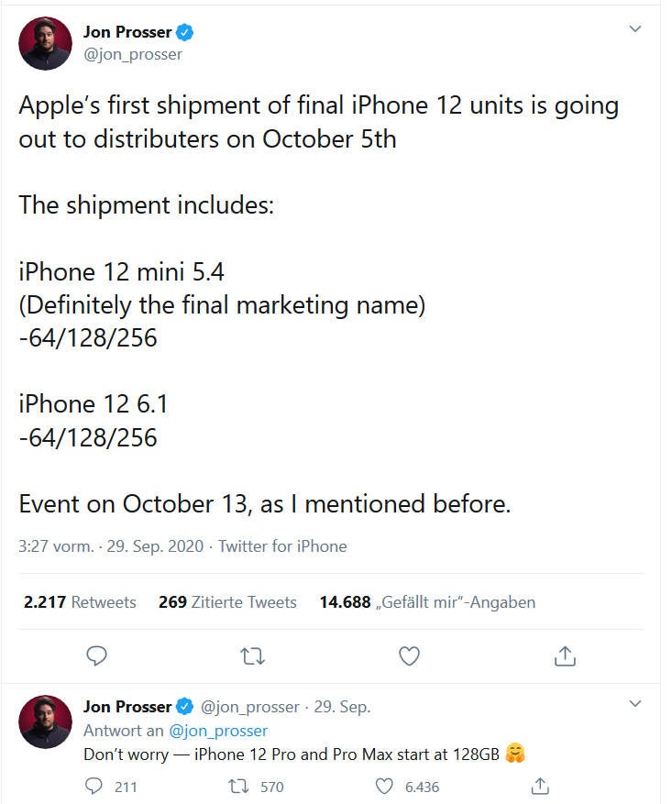Share the reply tweet
The height and width of the screenshot is (804, 672).
pyautogui.click(x=539, y=786)
